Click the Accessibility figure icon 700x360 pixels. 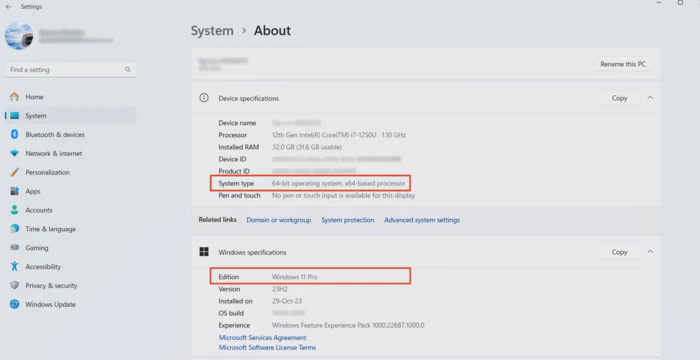[x=14, y=267]
